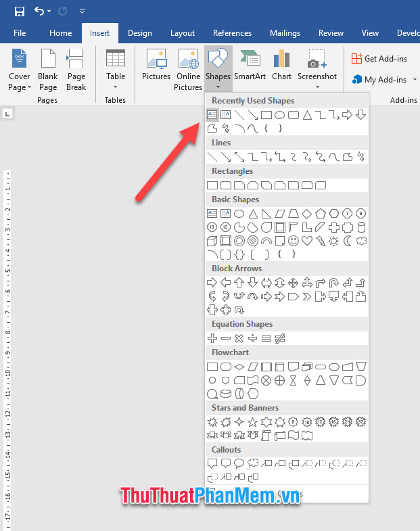Select multiply sign in Equation Shapes
Image resolution: width=420 pixels, height=531 pixels.
239,338
